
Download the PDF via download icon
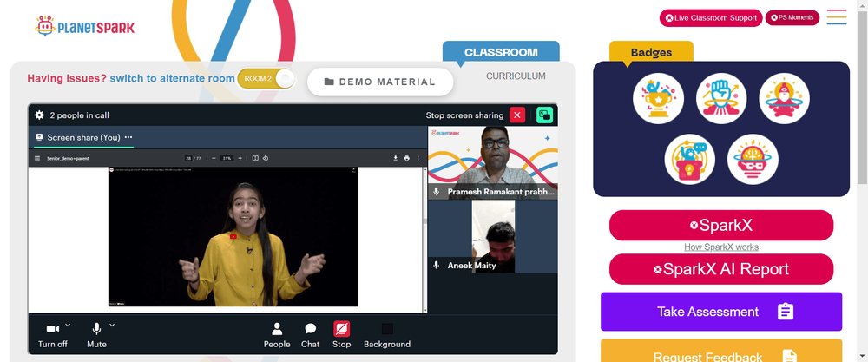click(396, 158)
